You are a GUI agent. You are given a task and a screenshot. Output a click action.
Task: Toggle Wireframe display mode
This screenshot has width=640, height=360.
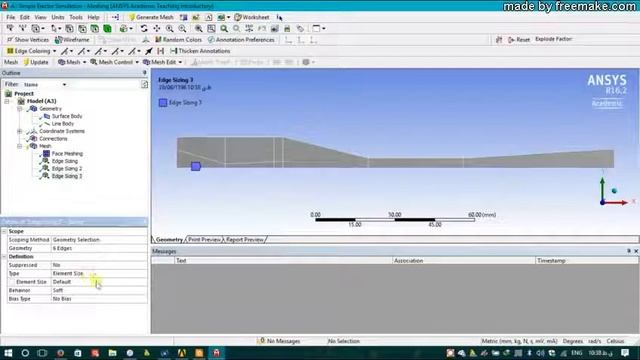tap(72, 40)
